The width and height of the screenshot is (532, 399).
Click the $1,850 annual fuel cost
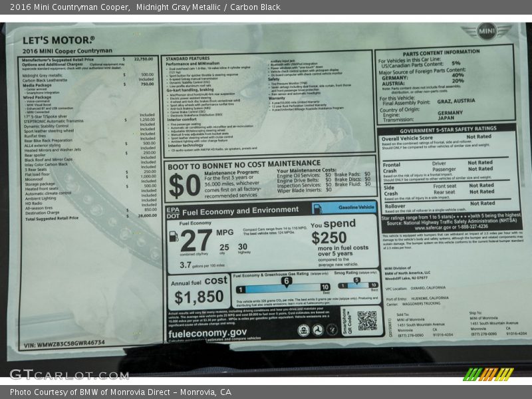(199, 297)
